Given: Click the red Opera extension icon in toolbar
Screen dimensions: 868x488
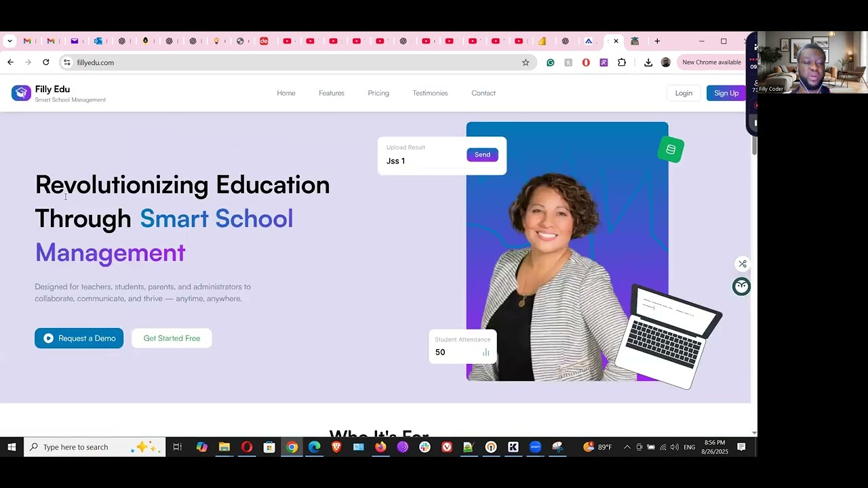Looking at the screenshot, I should (x=586, y=62).
